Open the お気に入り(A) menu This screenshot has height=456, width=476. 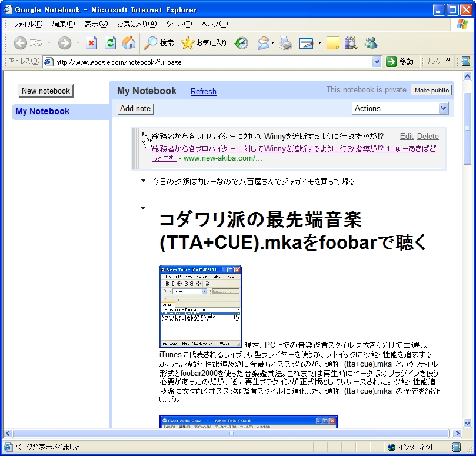pyautogui.click(x=137, y=24)
